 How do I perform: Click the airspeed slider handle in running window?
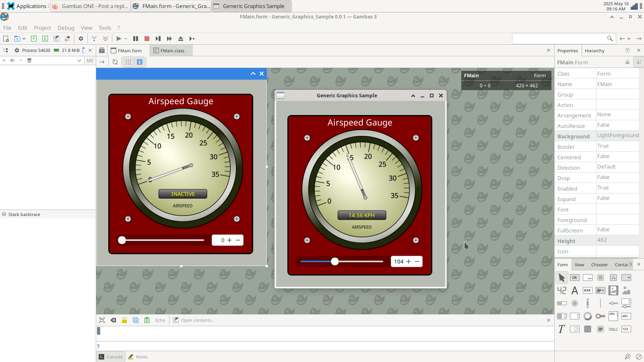coord(335,261)
